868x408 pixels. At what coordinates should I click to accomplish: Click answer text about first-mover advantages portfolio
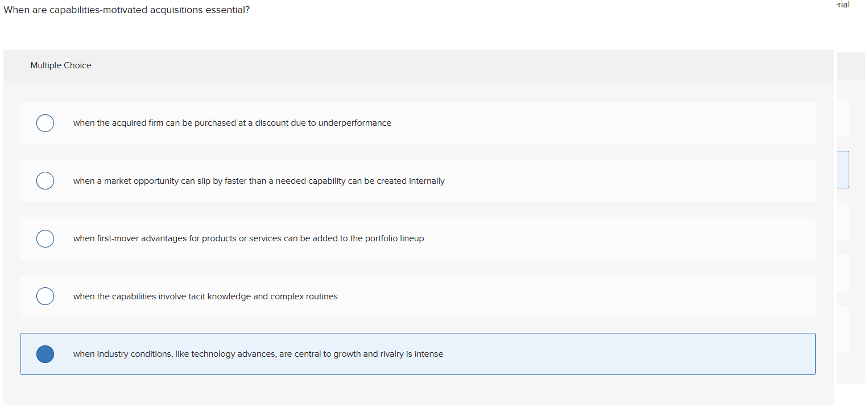click(249, 238)
